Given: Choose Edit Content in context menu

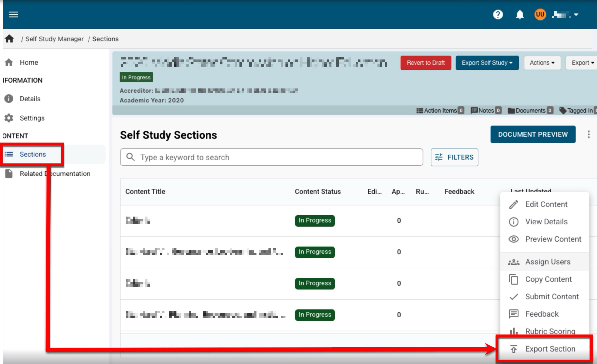Looking at the screenshot, I should [546, 204].
